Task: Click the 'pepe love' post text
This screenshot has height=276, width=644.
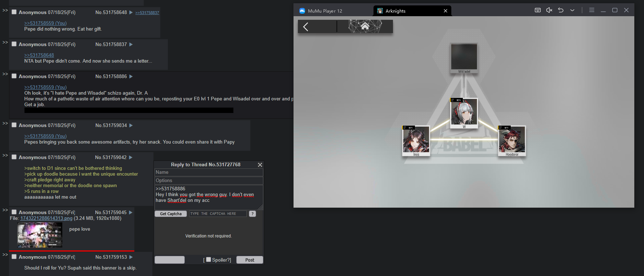Action: click(80, 229)
